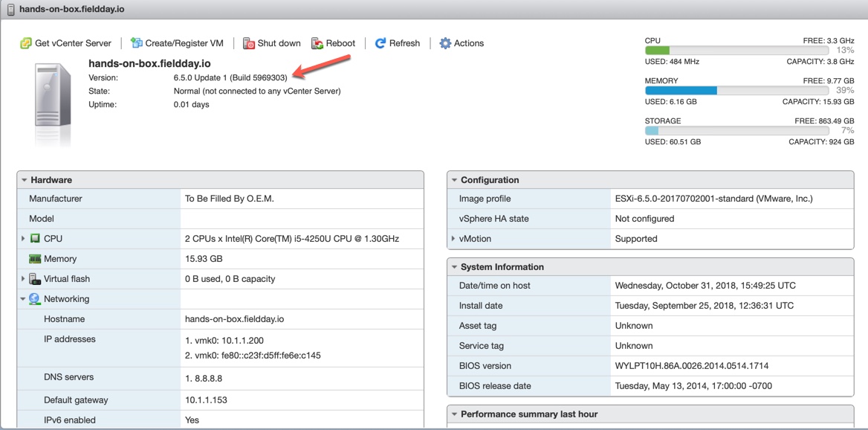
Task: Open the Actions gear menu
Action: pos(461,43)
